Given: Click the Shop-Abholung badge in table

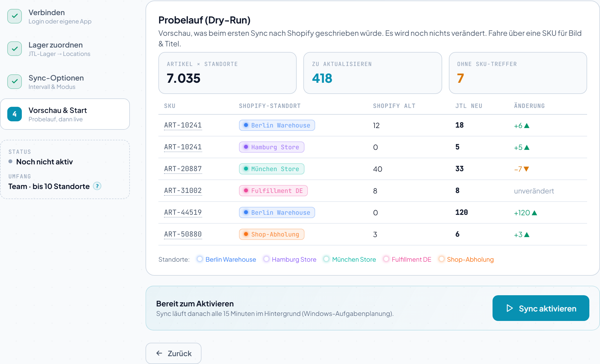Looking at the screenshot, I should point(271,234).
